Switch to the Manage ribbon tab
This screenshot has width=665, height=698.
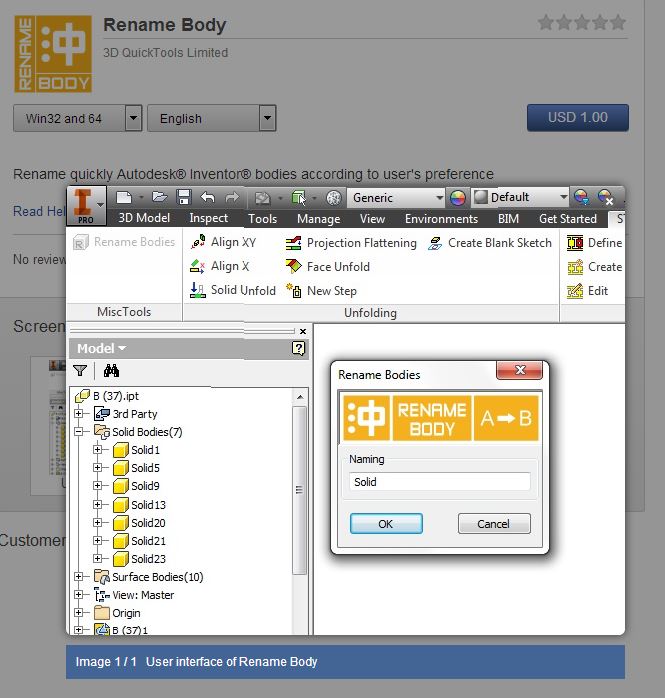[318, 219]
